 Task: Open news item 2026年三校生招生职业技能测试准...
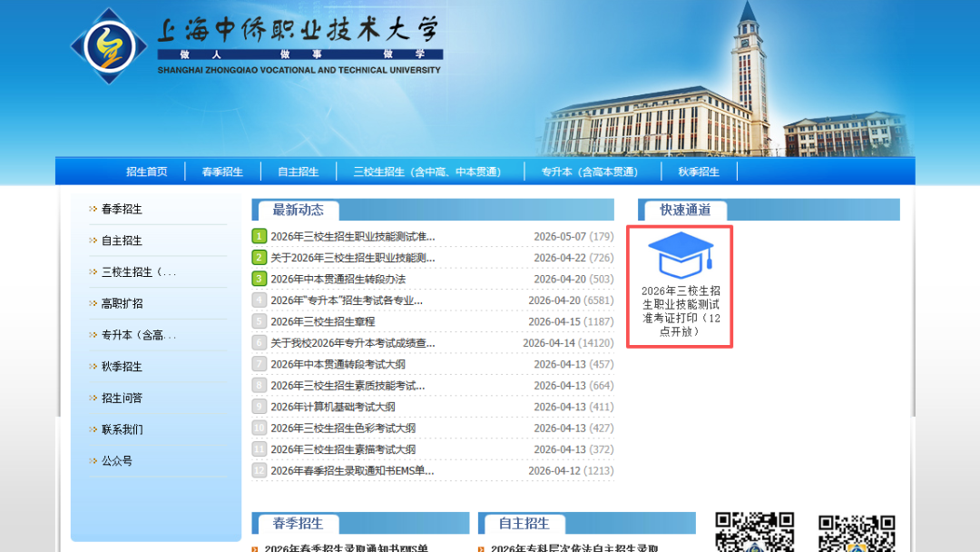pos(352,236)
